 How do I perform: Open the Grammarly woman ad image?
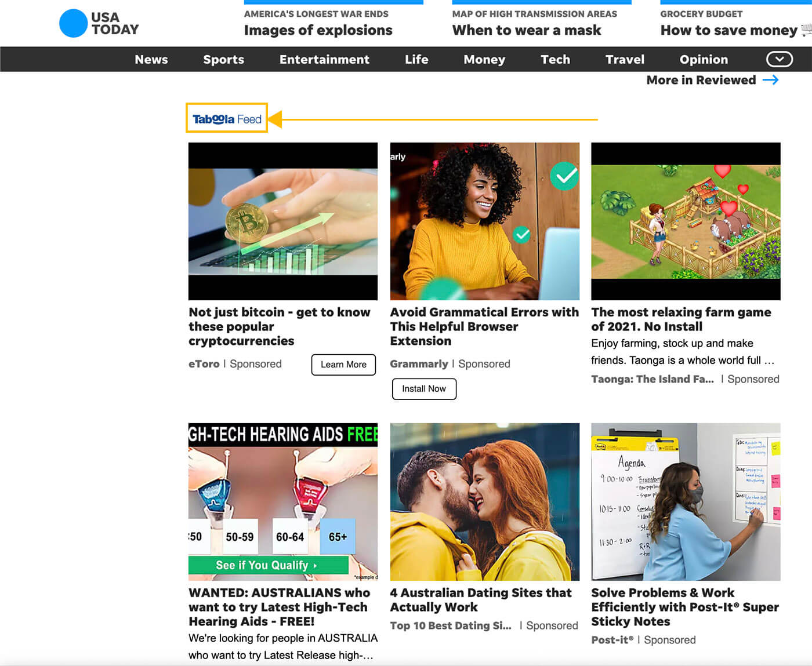tap(485, 221)
